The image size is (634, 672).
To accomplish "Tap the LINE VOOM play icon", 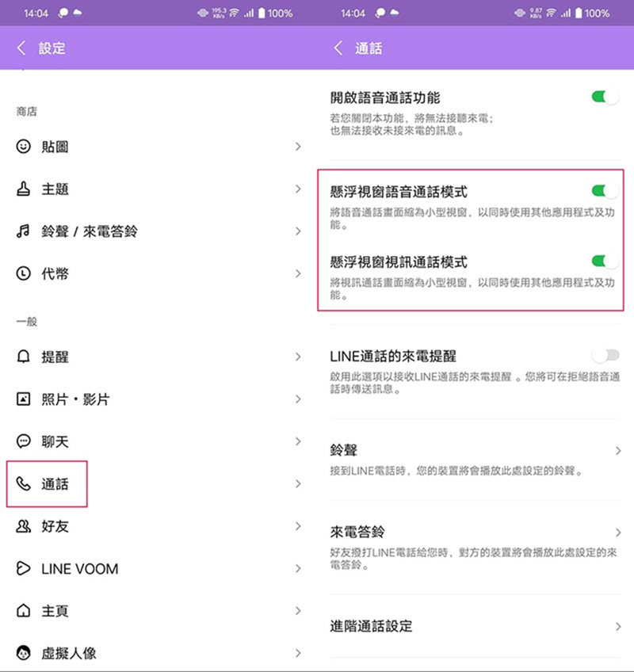I will (23, 568).
